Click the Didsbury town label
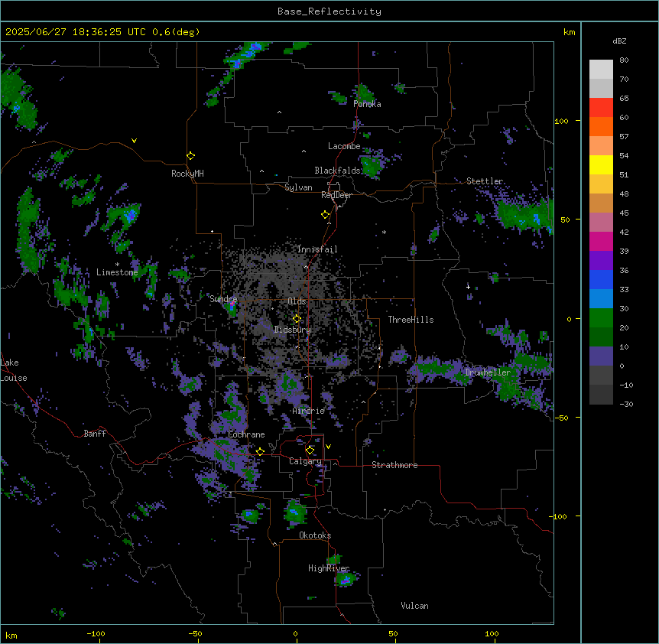Image resolution: width=659 pixels, height=644 pixels. 293,330
